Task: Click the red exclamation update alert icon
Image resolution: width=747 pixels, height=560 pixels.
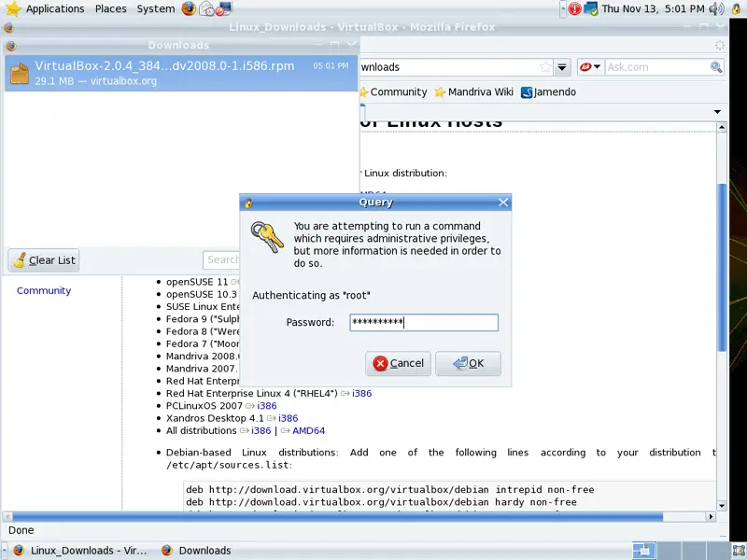Action: 574,8
